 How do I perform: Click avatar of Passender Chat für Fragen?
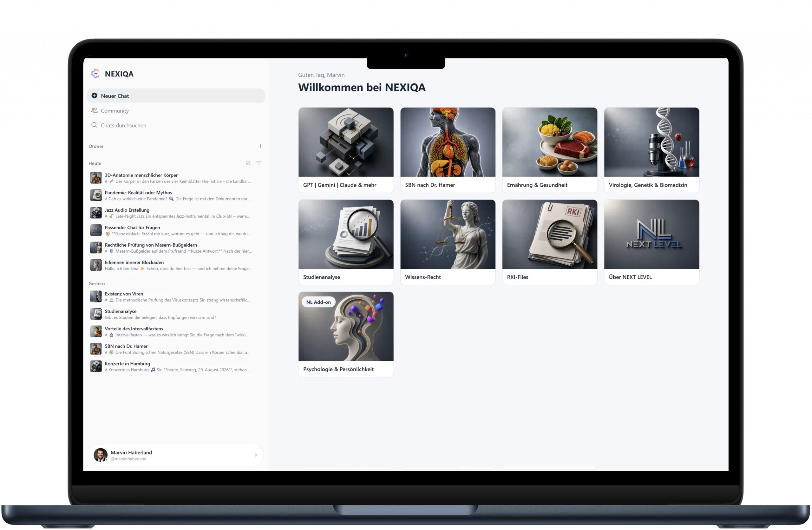96,230
